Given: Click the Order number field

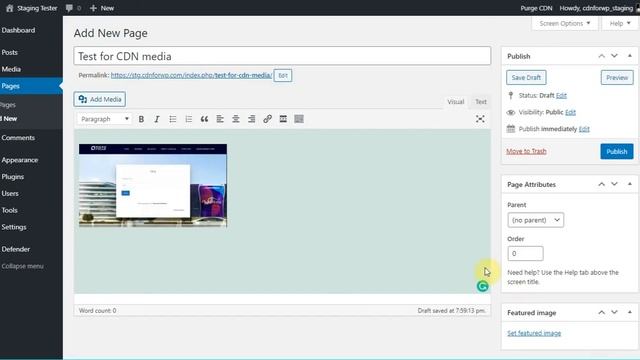Looking at the screenshot, I should [525, 253].
